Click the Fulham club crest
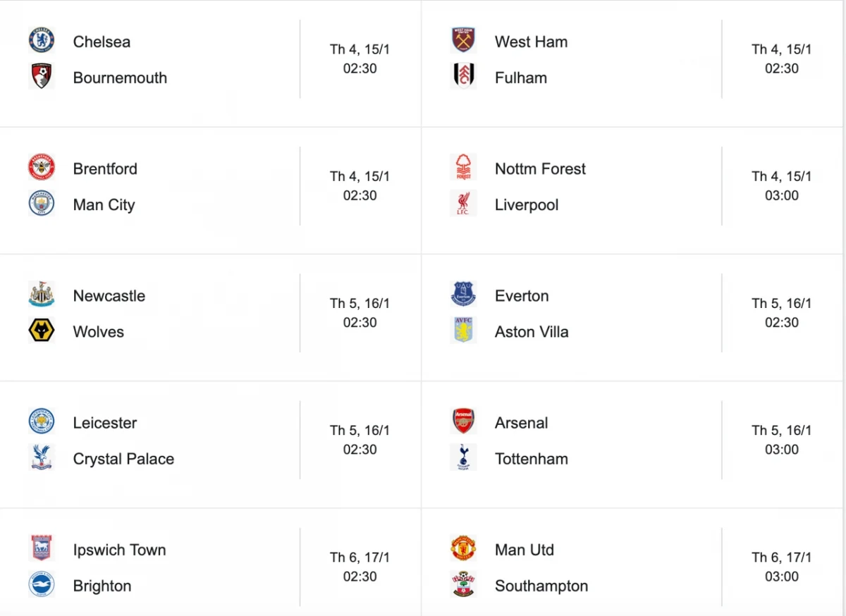This screenshot has height=616, width=846. point(464,76)
